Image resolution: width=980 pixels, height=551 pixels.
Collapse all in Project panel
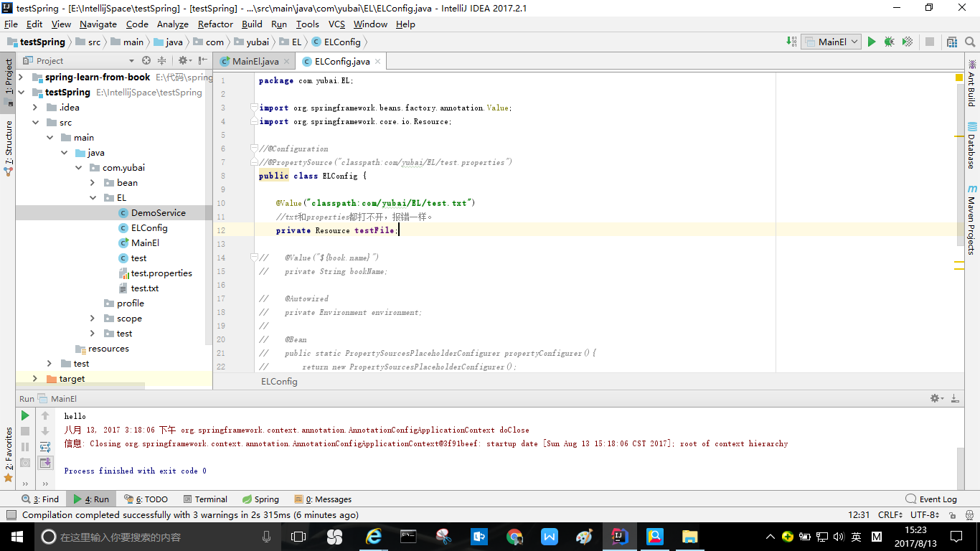(x=161, y=61)
